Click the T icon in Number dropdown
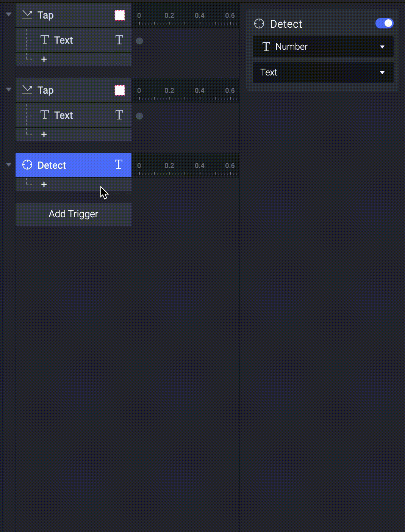The image size is (405, 532). tap(266, 47)
